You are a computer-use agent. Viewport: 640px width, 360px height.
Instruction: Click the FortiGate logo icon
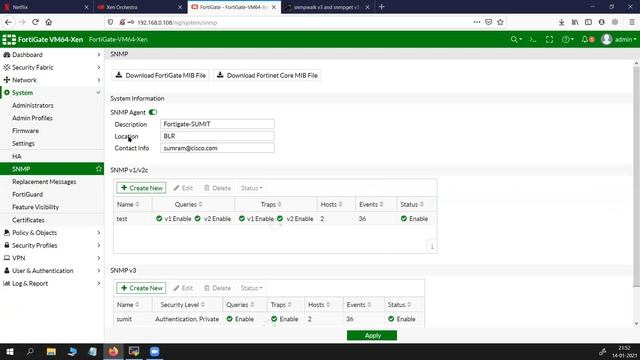point(9,40)
